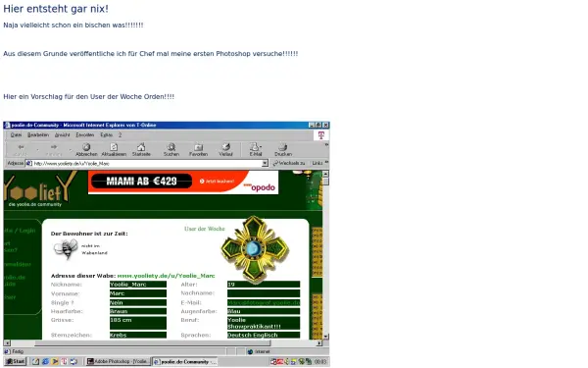Open the Verlauf history icon
The height and width of the screenshot is (368, 588).
(x=225, y=147)
